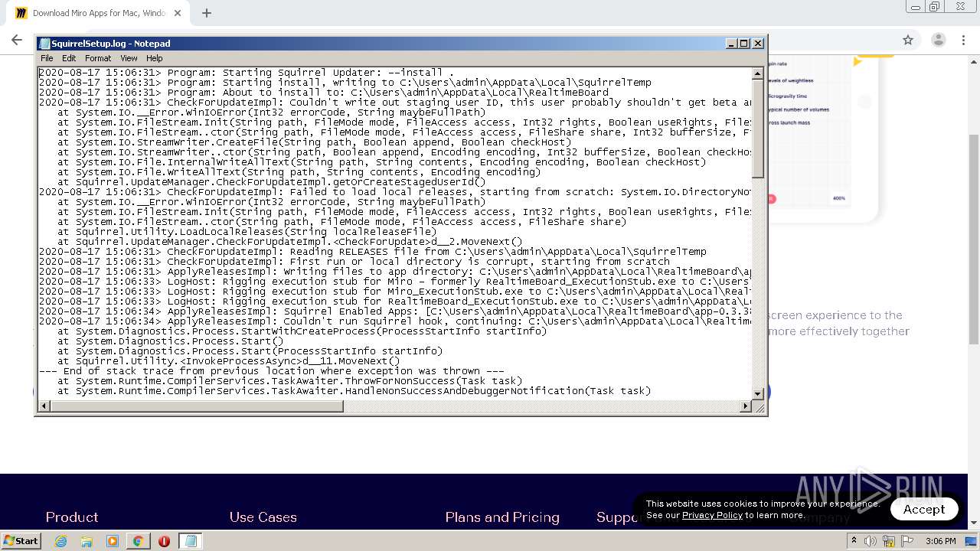The height and width of the screenshot is (551, 980).
Task: Open the Privacy Policy link
Action: pyautogui.click(x=712, y=515)
